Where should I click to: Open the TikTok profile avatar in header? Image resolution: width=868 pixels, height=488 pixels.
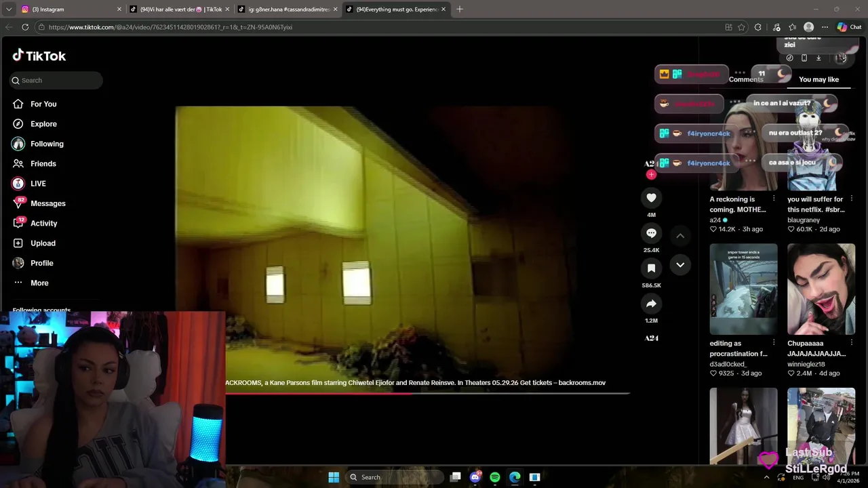click(841, 58)
